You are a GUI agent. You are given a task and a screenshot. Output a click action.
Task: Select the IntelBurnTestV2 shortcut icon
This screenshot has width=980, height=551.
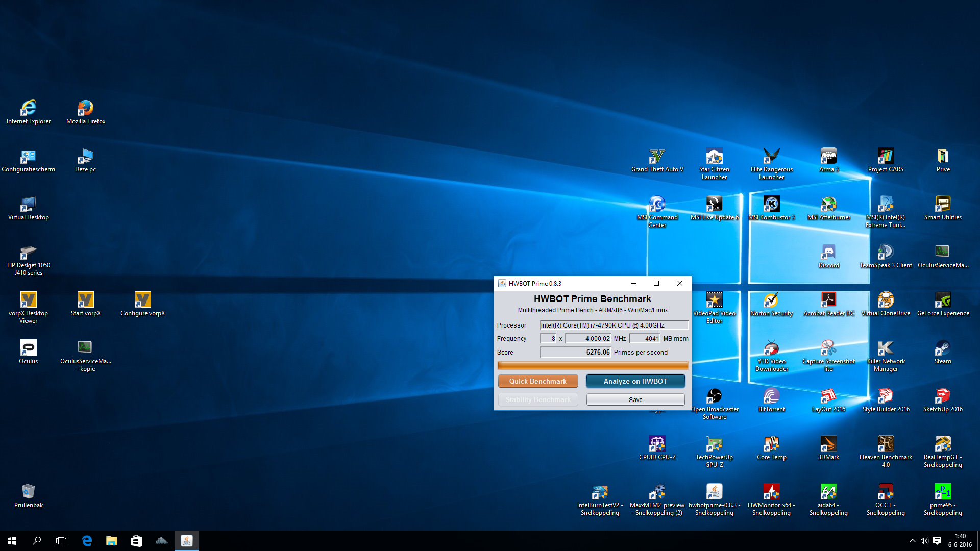600,499
